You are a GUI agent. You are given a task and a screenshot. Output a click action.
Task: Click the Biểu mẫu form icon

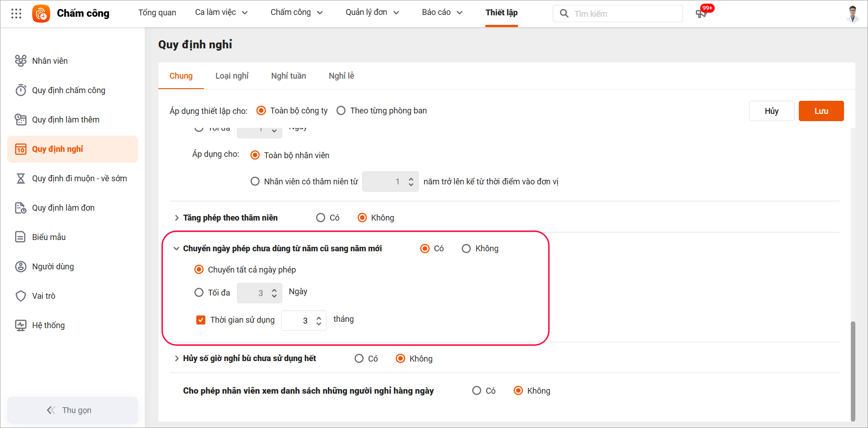(x=21, y=237)
